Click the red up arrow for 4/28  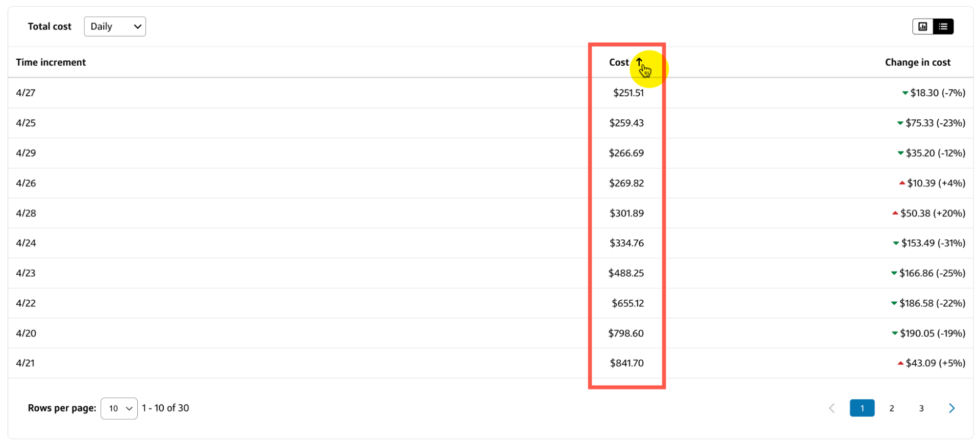(895, 213)
